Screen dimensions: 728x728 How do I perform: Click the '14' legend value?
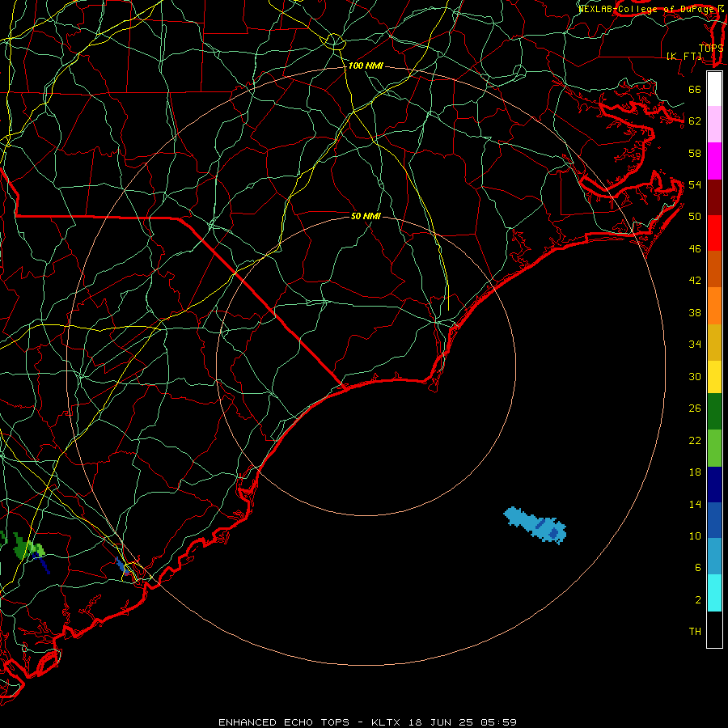[695, 504]
